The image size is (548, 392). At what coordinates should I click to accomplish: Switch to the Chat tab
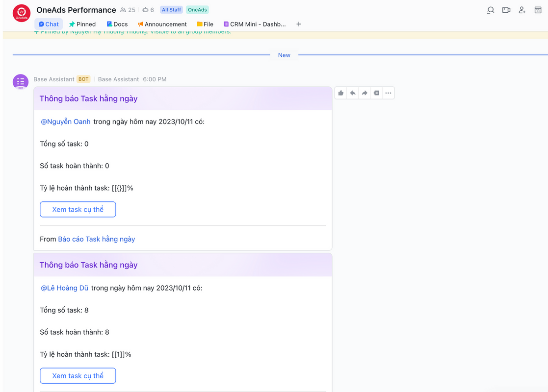pos(49,24)
